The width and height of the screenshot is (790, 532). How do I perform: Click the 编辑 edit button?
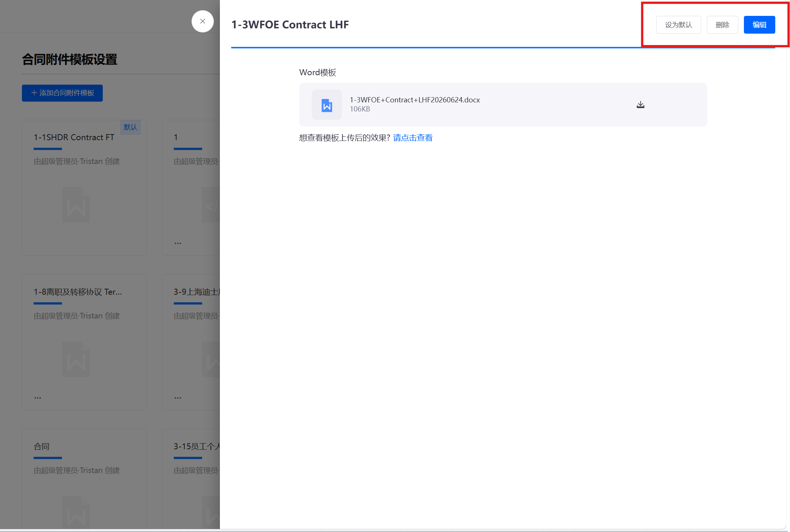[x=759, y=25]
